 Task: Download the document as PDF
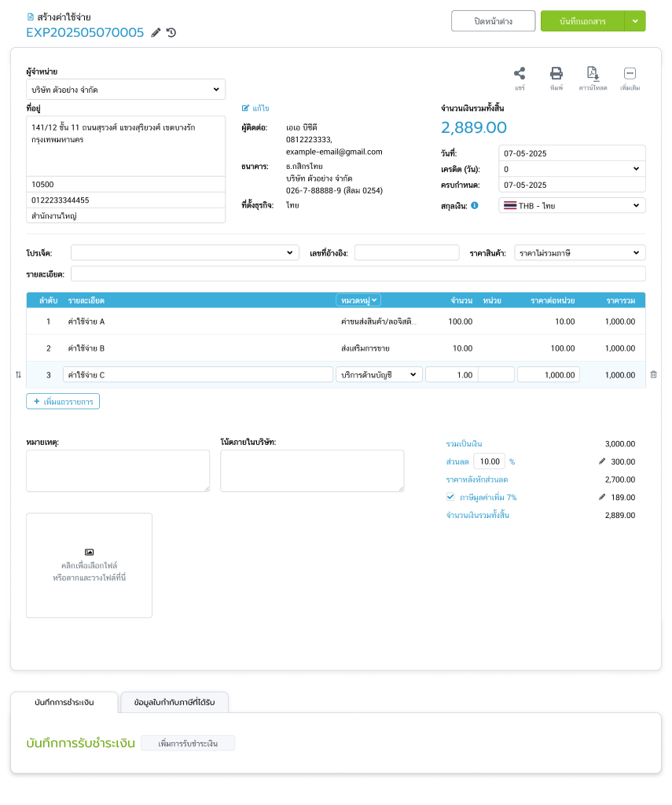pyautogui.click(x=593, y=73)
